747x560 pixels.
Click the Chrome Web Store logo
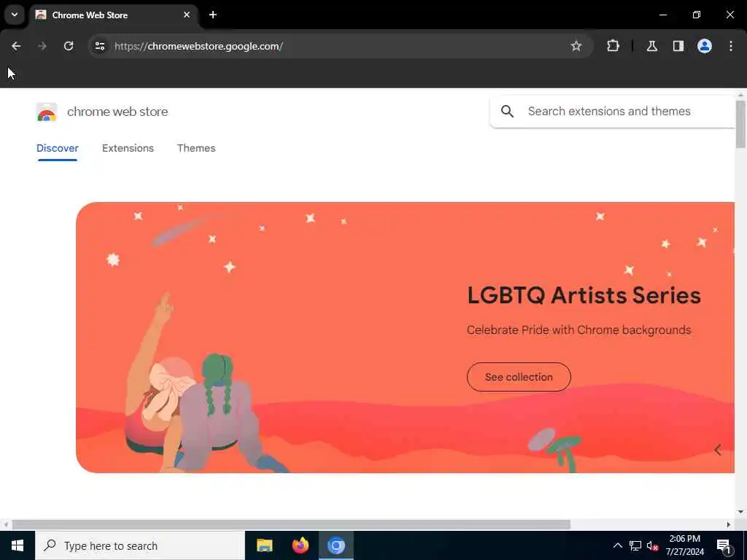47,112
